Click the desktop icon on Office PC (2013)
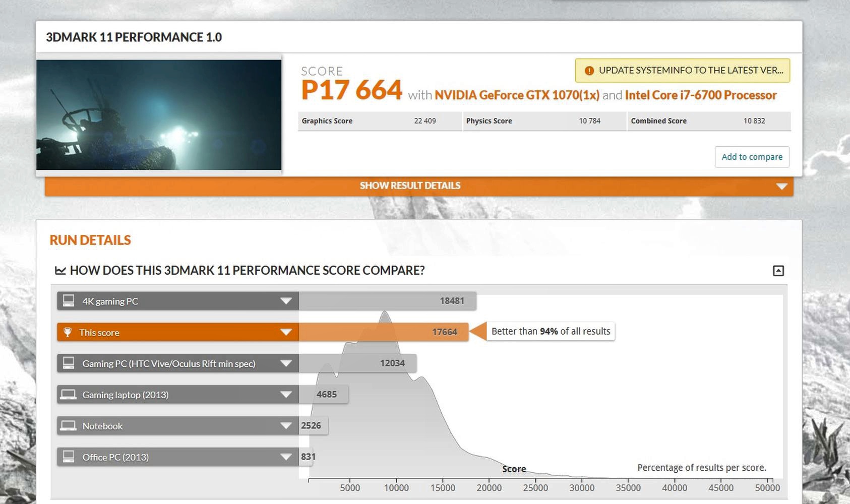Image resolution: width=850 pixels, height=504 pixels. click(69, 457)
